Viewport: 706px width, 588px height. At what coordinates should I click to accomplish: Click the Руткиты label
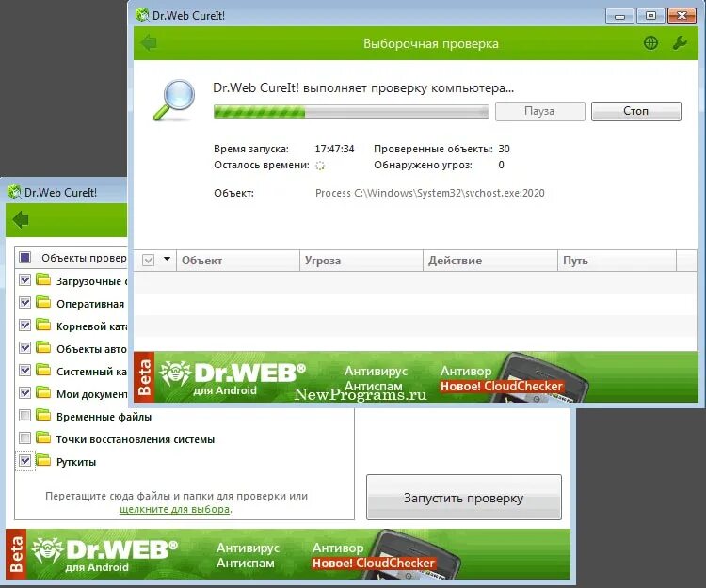tap(76, 462)
